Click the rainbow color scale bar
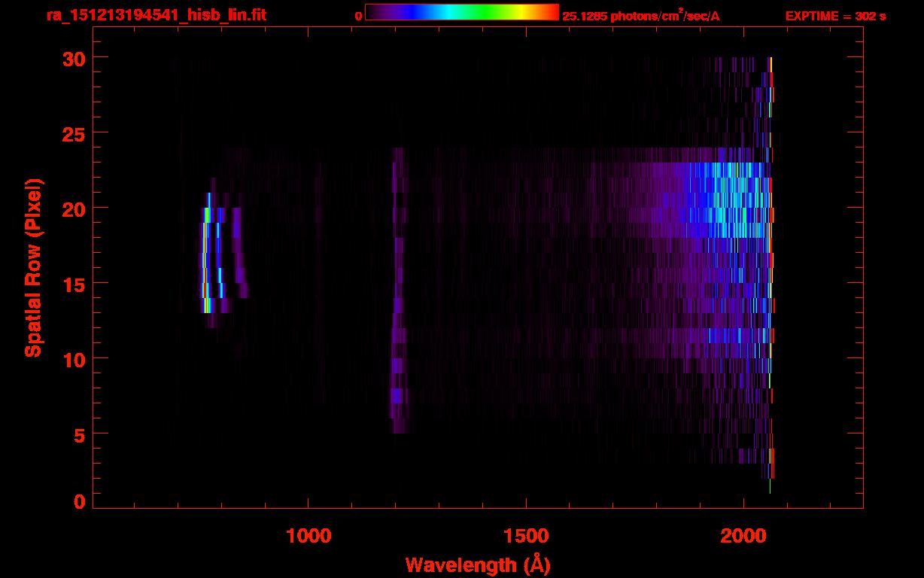This screenshot has width=924, height=578. pyautogui.click(x=462, y=12)
